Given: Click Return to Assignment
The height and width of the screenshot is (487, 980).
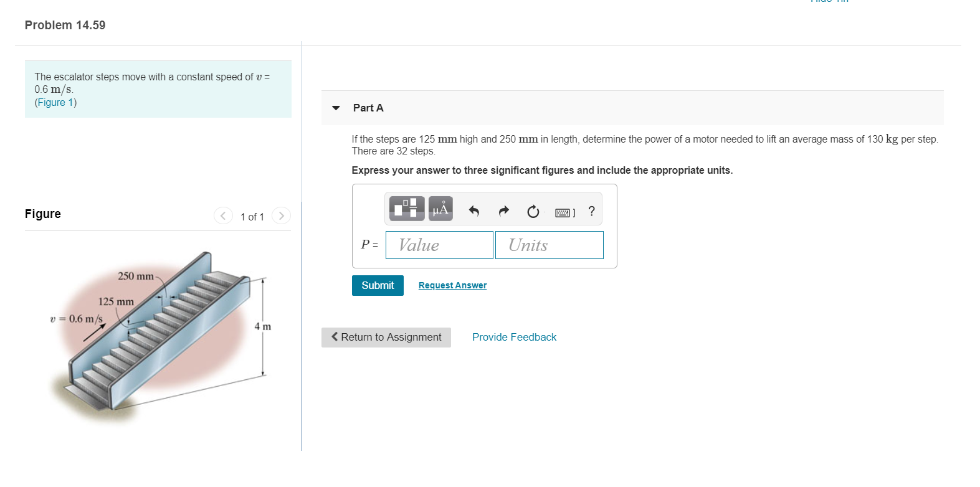Looking at the screenshot, I should pos(386,337).
